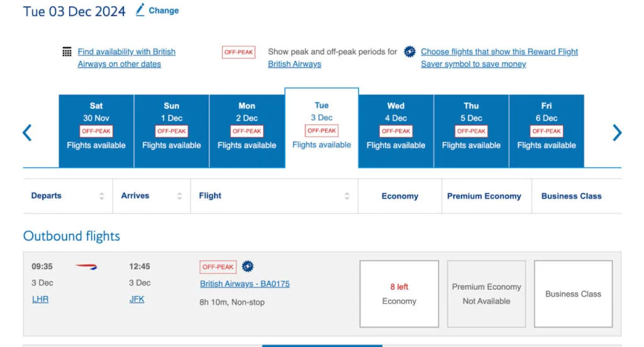The width and height of the screenshot is (644, 347).
Task: Click the 8h 10m, Non-stop duration text
Action: coord(232,302)
